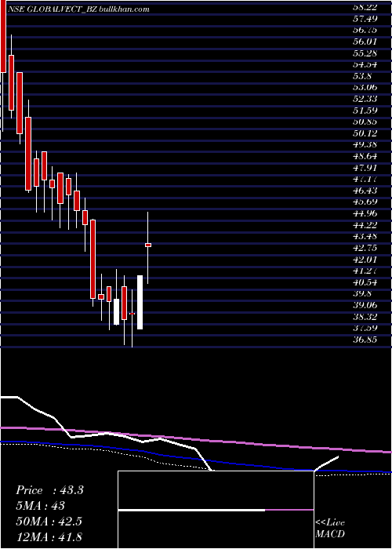The width and height of the screenshot is (392, 549).
Task: Select the 52.33 price axis label
Action: coord(365,99)
